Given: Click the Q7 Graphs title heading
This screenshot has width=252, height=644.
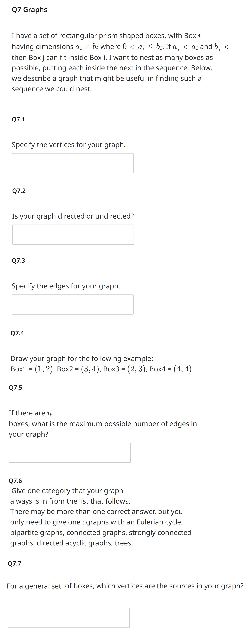Looking at the screenshot, I should click(29, 9).
